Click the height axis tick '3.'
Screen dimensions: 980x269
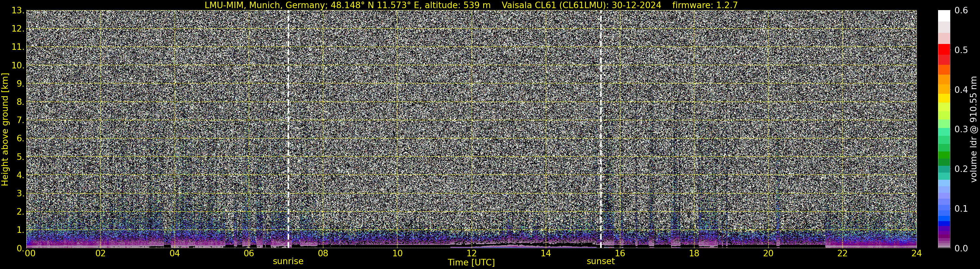click(x=20, y=193)
